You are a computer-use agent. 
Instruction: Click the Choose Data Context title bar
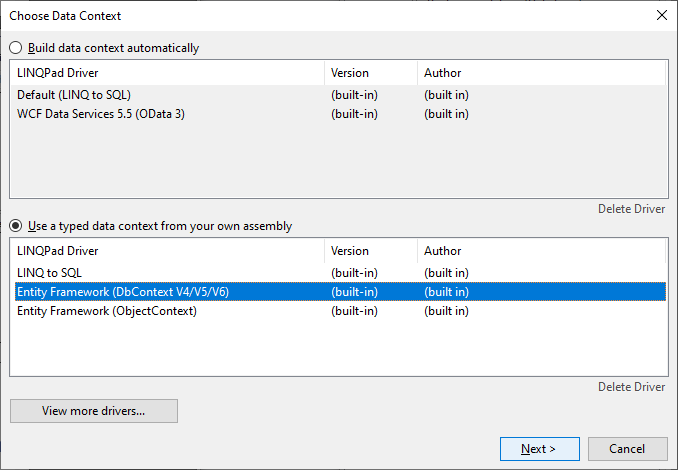300,16
